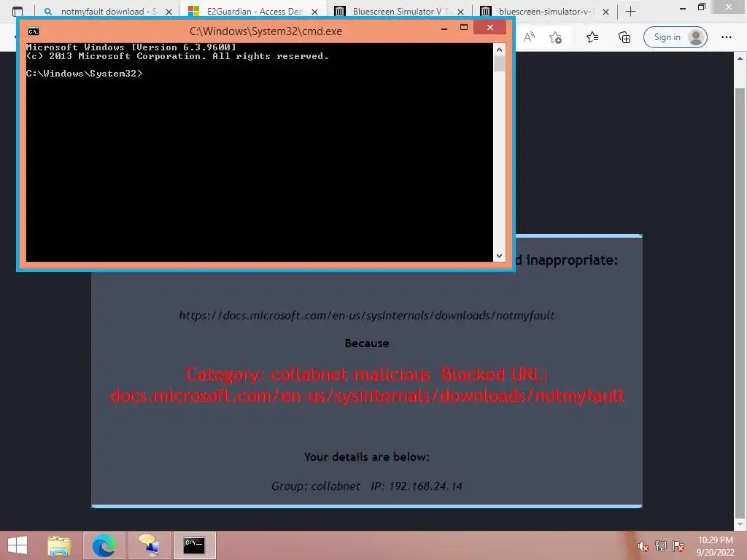Screen dimensions: 747x560
Task: Click the network tray icon
Action: 661,546
